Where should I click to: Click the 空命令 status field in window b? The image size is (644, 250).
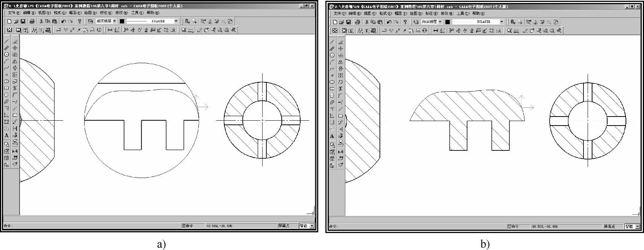[x=518, y=226]
